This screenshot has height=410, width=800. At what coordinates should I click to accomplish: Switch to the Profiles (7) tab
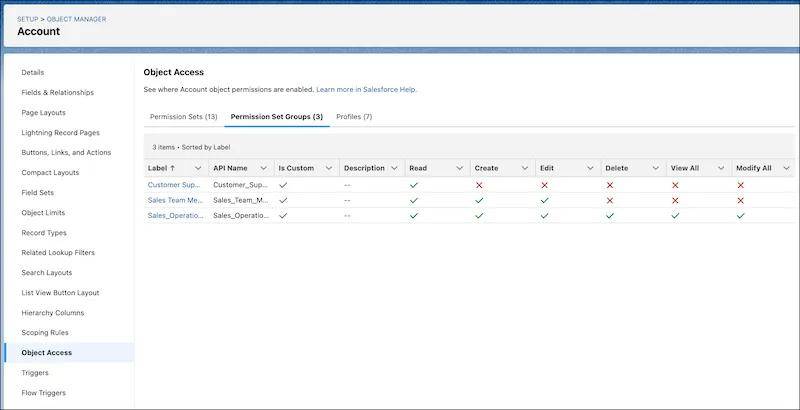tap(354, 117)
